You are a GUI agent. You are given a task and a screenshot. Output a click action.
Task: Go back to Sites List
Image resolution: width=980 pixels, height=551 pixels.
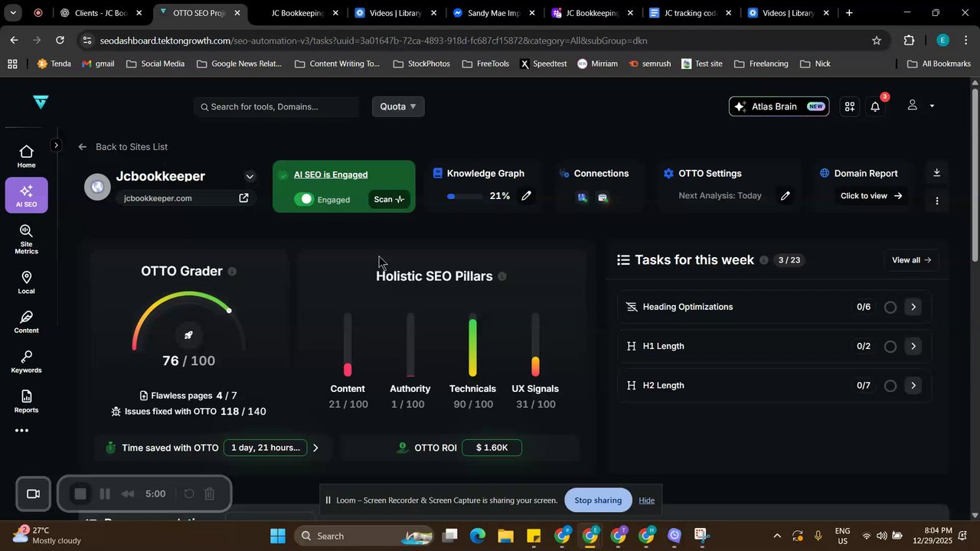click(x=122, y=147)
